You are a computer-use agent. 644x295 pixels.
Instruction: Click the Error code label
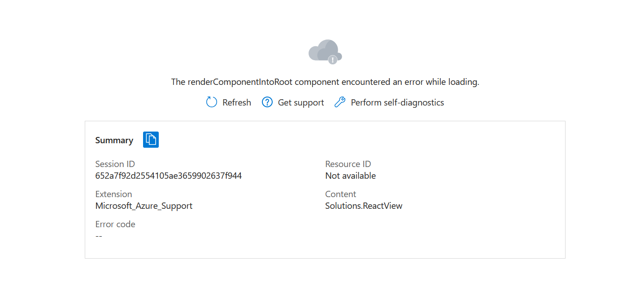pyautogui.click(x=115, y=224)
